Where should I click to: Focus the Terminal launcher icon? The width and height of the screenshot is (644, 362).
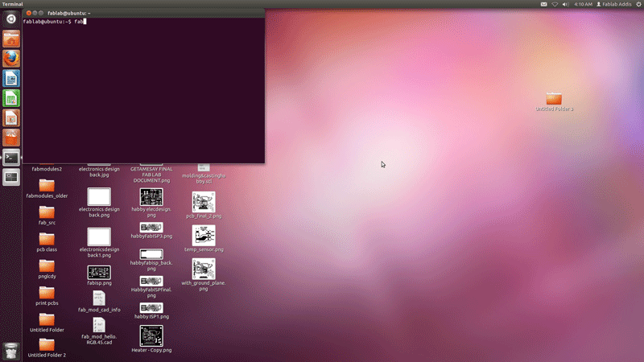click(x=11, y=158)
